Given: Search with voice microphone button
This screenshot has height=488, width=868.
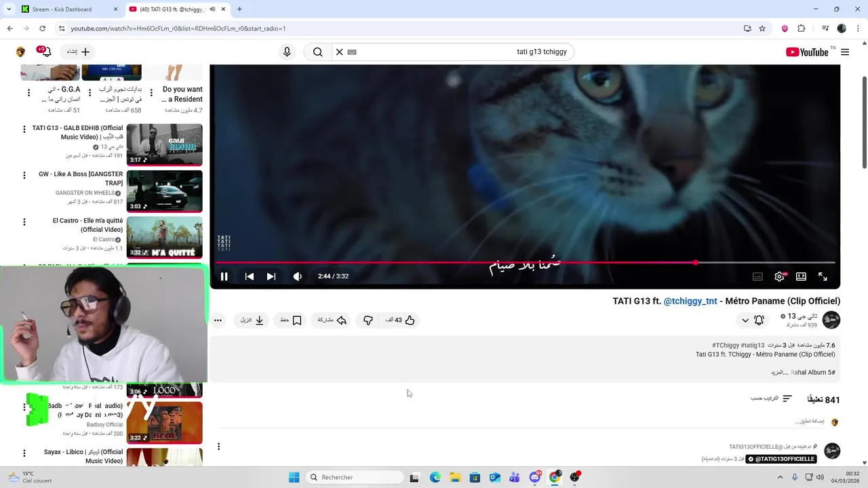Looking at the screenshot, I should 287,52.
